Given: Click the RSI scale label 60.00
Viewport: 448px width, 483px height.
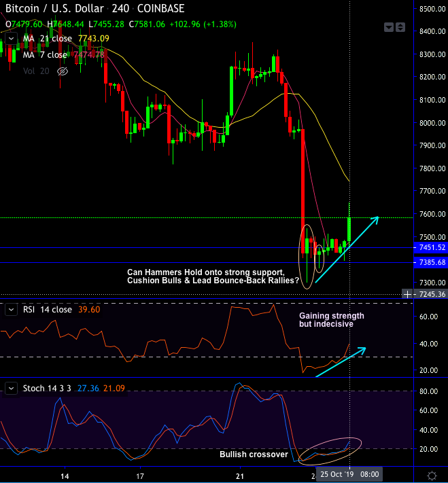Looking at the screenshot, I should pos(428,317).
